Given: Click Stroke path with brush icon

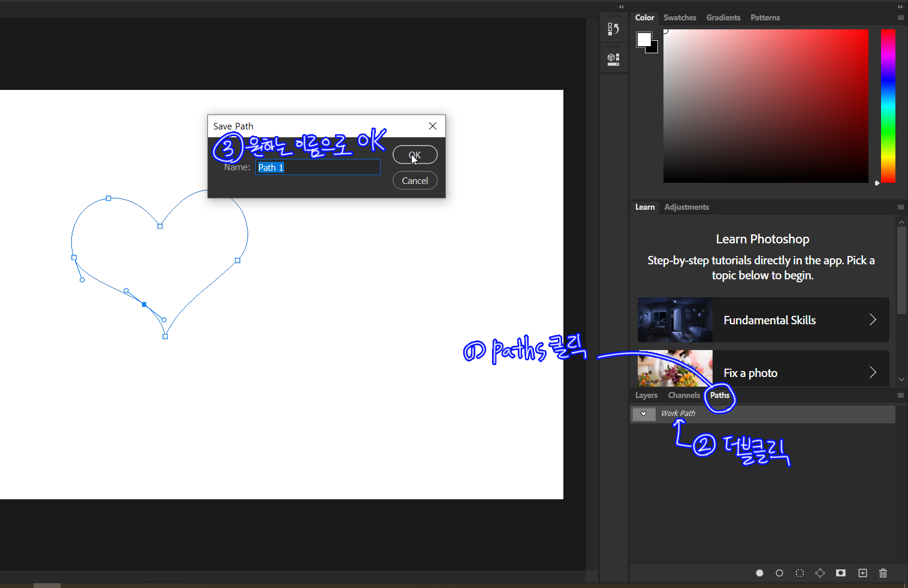Looking at the screenshot, I should (x=779, y=573).
